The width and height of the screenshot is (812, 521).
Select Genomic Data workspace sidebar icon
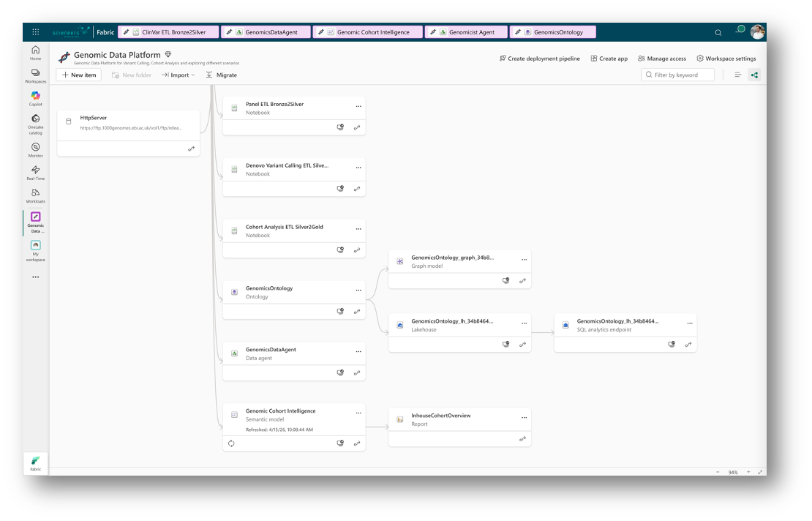pyautogui.click(x=35, y=222)
